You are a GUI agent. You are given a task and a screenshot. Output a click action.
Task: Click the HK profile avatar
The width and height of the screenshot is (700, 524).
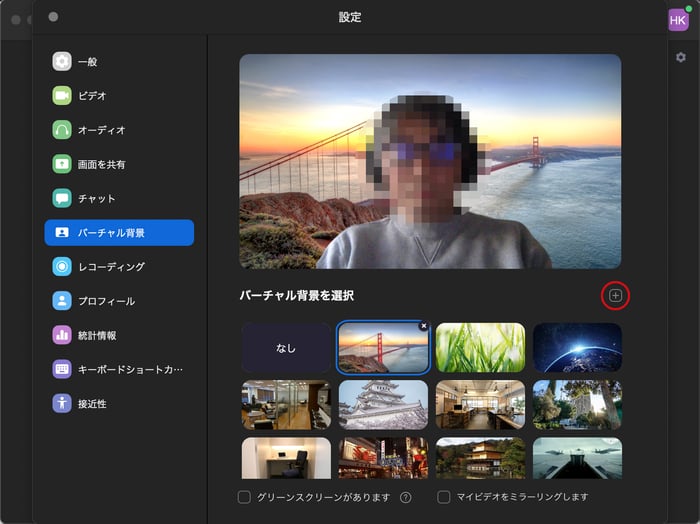(678, 20)
